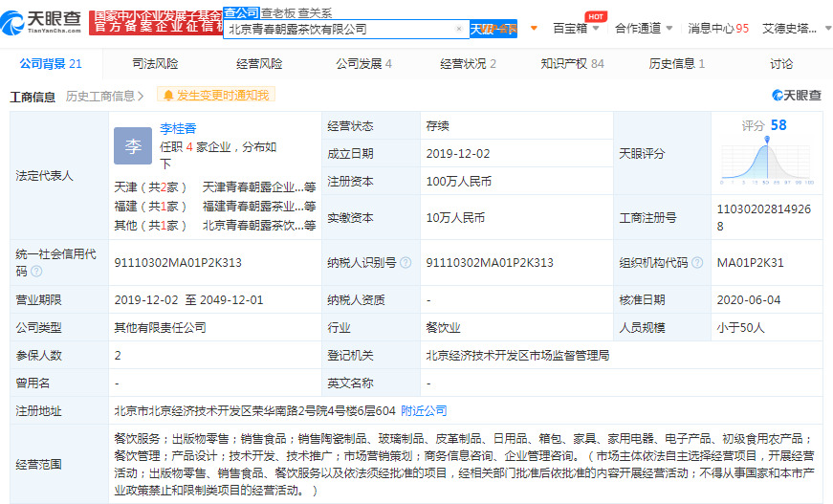Viewport: 833px width, 504px height.
Task: Click the 公司类型 value 其他有限责任公司
Action: (x=160, y=327)
